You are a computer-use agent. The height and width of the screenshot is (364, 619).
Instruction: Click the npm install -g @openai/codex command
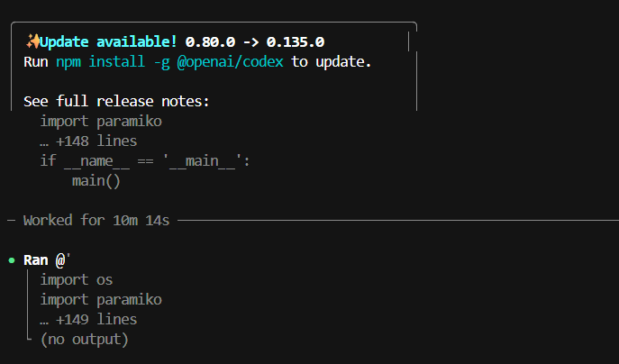point(169,62)
